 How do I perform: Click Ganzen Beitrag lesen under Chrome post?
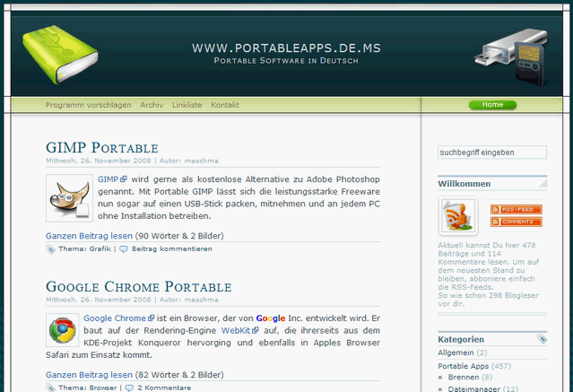tap(89, 375)
